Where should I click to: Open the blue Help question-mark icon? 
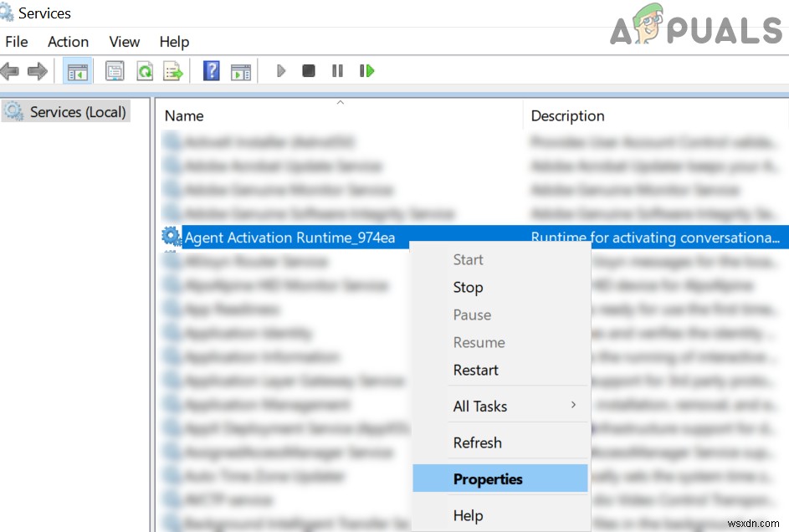point(212,71)
